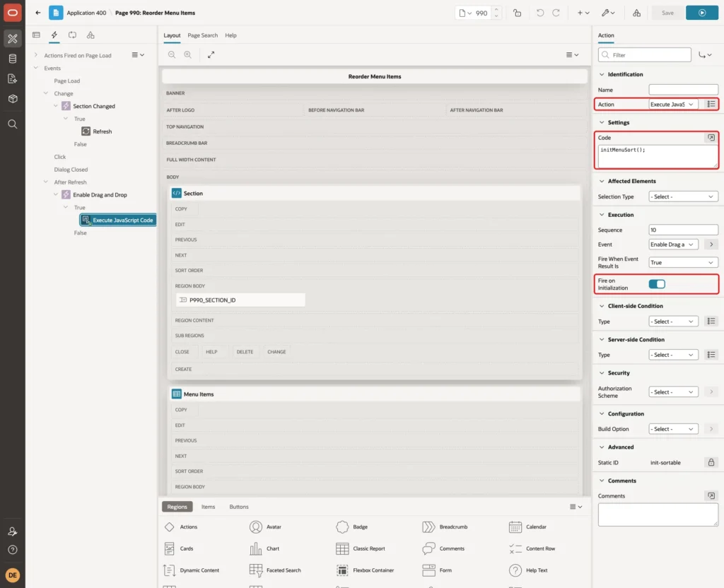Open the Utilities wrench menu

pos(608,13)
